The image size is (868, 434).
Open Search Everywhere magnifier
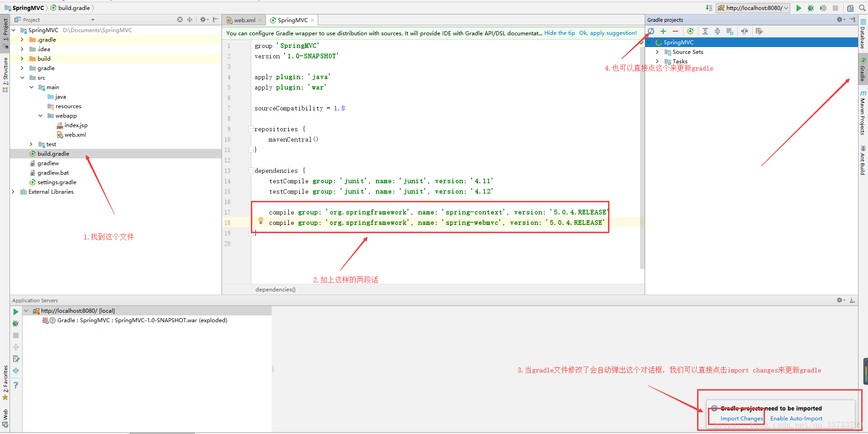[x=862, y=8]
